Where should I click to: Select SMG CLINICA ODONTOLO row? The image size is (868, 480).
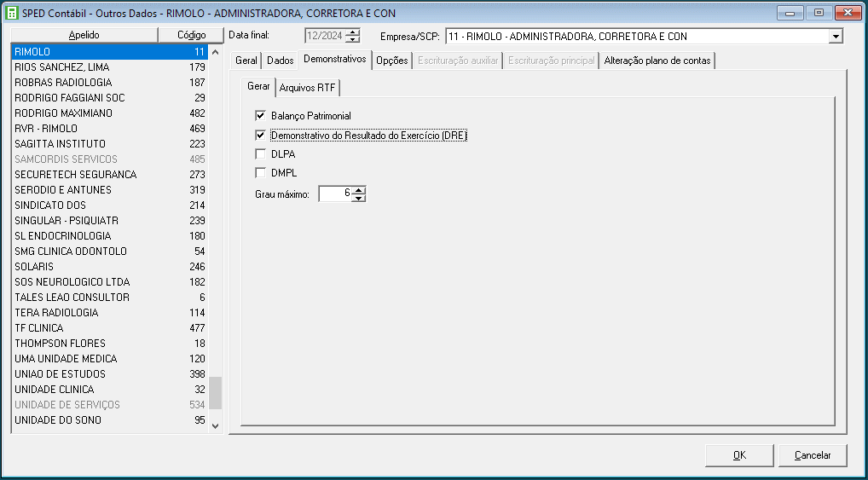point(110,252)
